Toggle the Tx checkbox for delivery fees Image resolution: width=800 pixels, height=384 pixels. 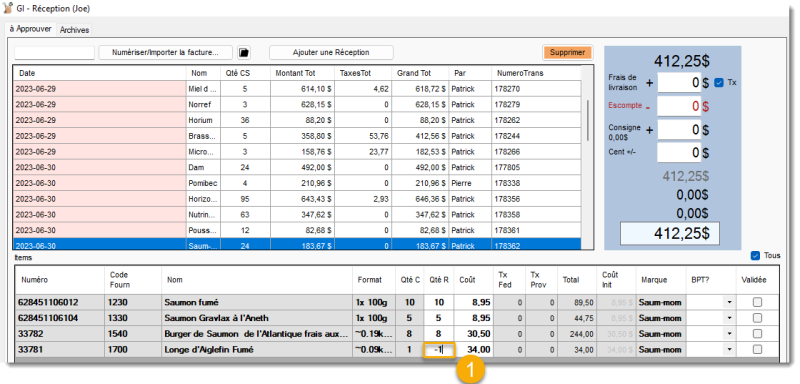(x=719, y=82)
